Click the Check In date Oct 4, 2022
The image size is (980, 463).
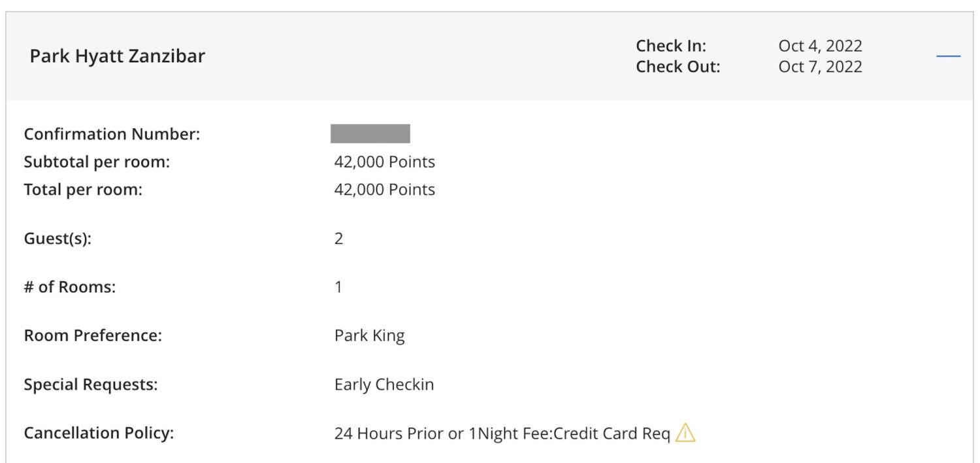[x=820, y=46]
